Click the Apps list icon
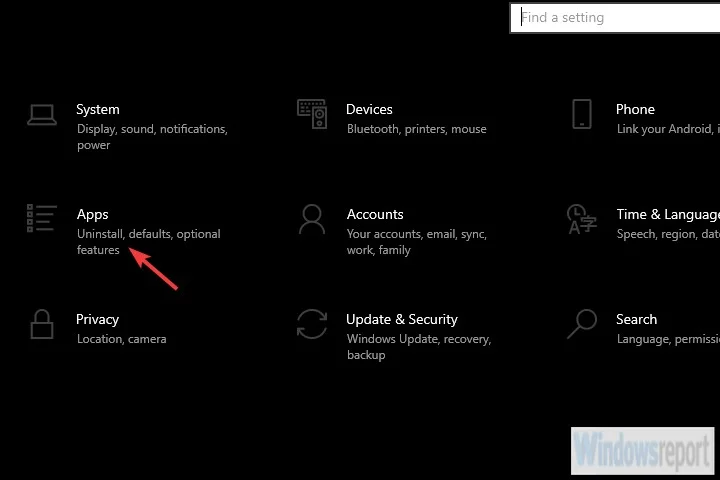720x480 pixels. [x=42, y=218]
